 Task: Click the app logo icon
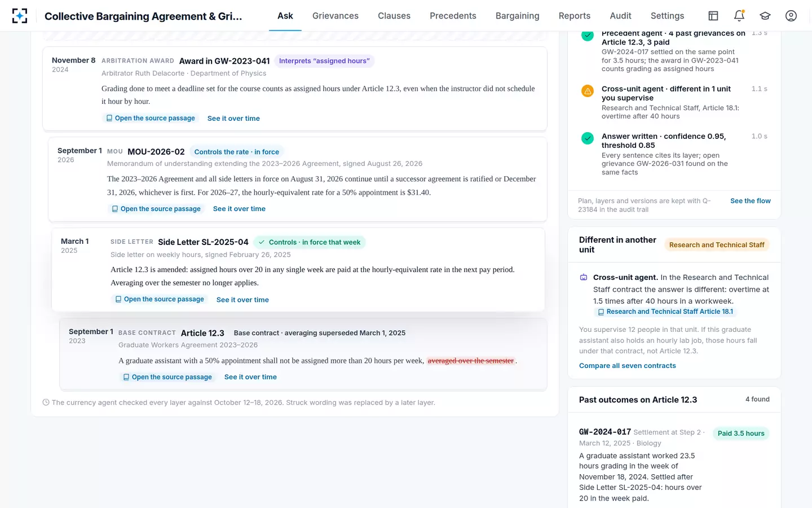coord(20,16)
